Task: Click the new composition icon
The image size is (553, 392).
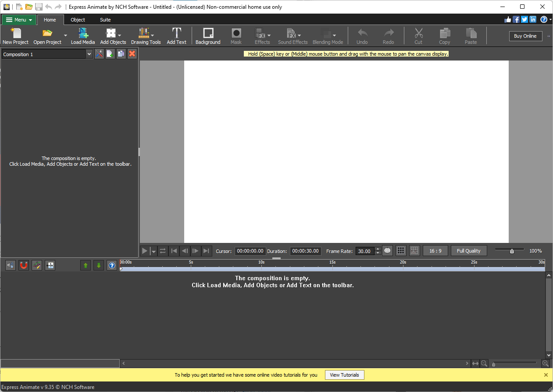Action: click(x=110, y=54)
